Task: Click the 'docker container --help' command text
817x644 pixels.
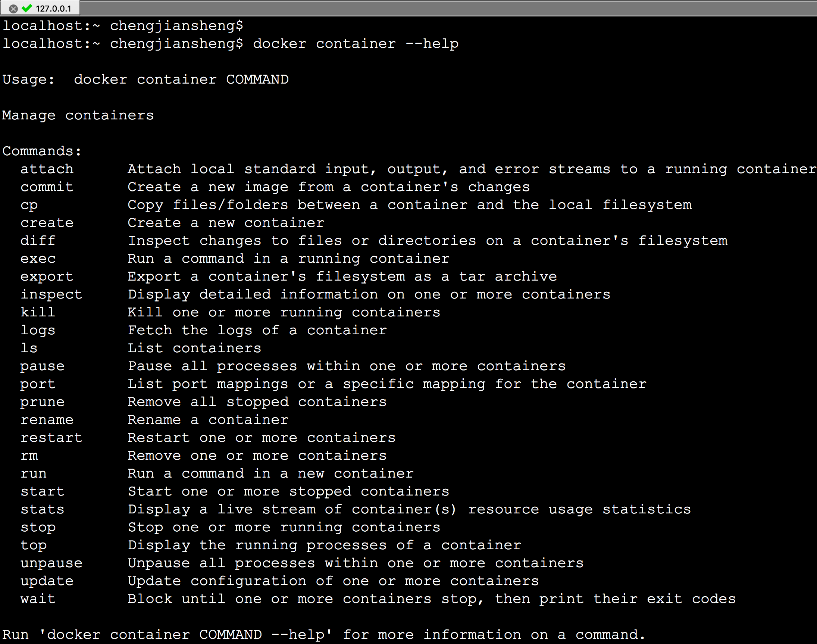Action: (x=356, y=44)
